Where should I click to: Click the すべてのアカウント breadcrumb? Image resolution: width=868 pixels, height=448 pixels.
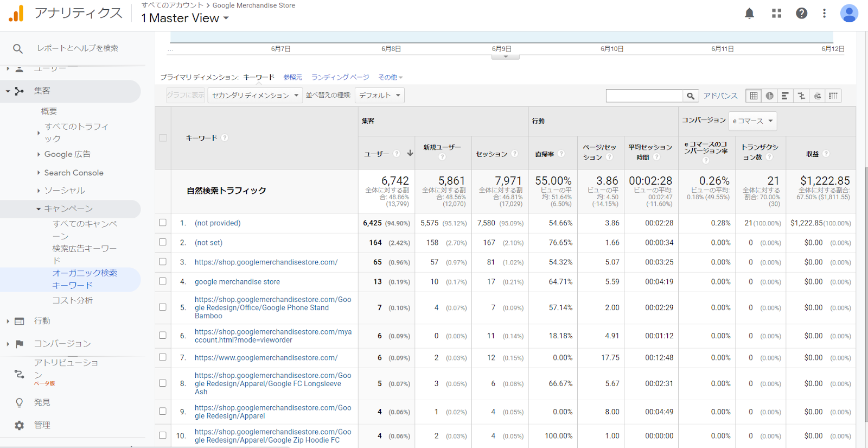tap(173, 5)
